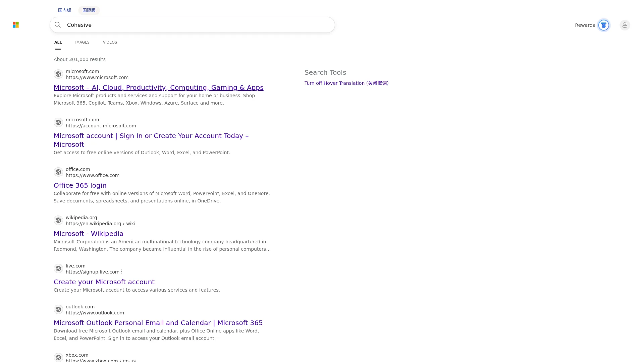The image size is (644, 362).
Task: Open the Rewards medal icon
Action: click(x=604, y=25)
